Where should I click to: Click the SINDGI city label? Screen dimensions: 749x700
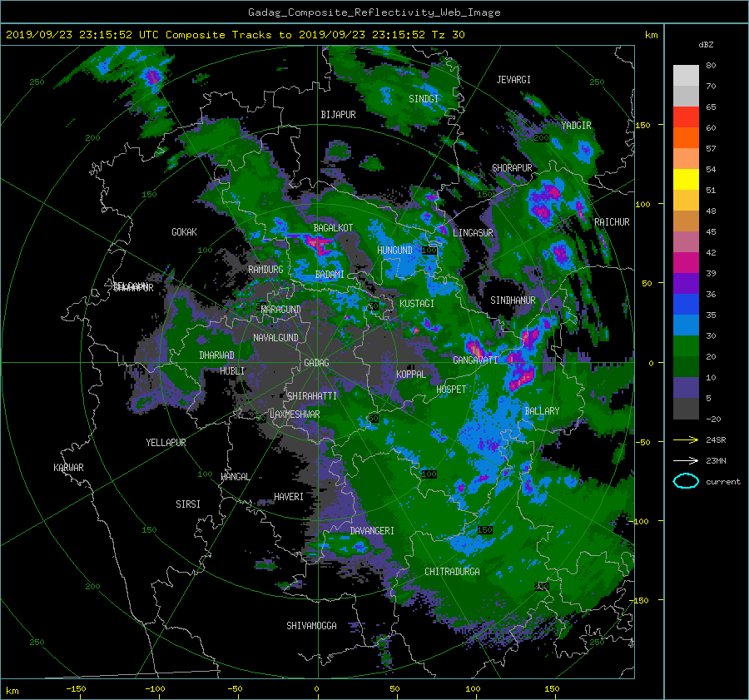point(424,98)
